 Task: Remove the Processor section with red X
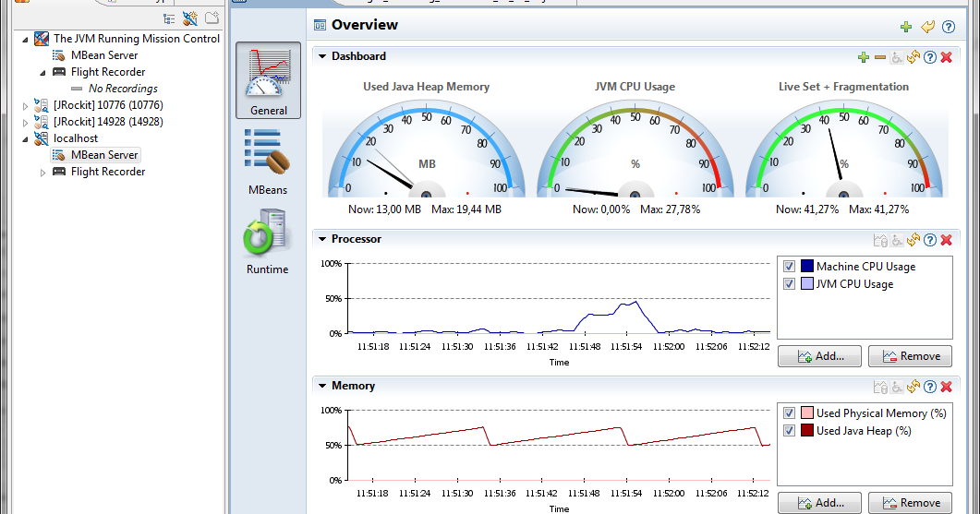tap(946, 240)
